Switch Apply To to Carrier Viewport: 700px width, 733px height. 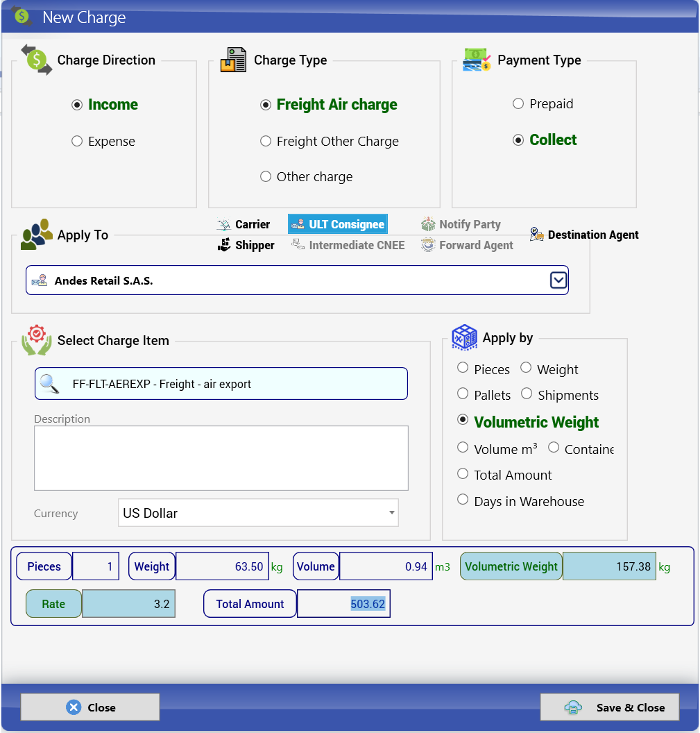click(x=244, y=225)
